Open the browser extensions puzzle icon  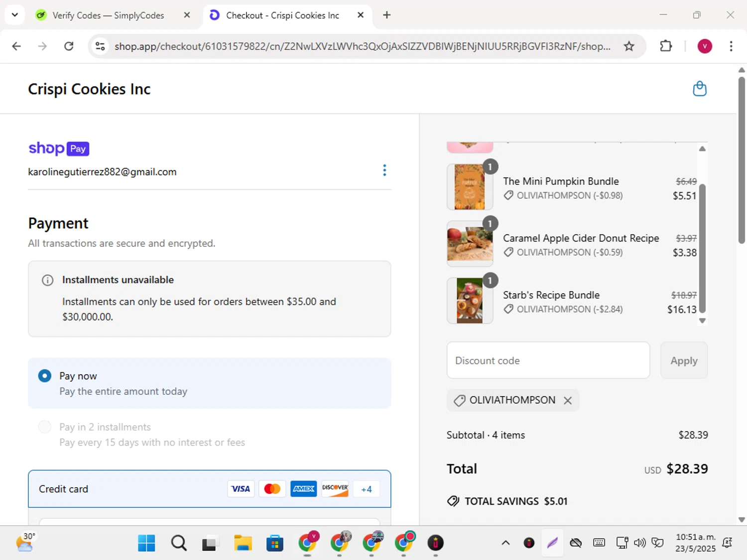pyautogui.click(x=666, y=46)
